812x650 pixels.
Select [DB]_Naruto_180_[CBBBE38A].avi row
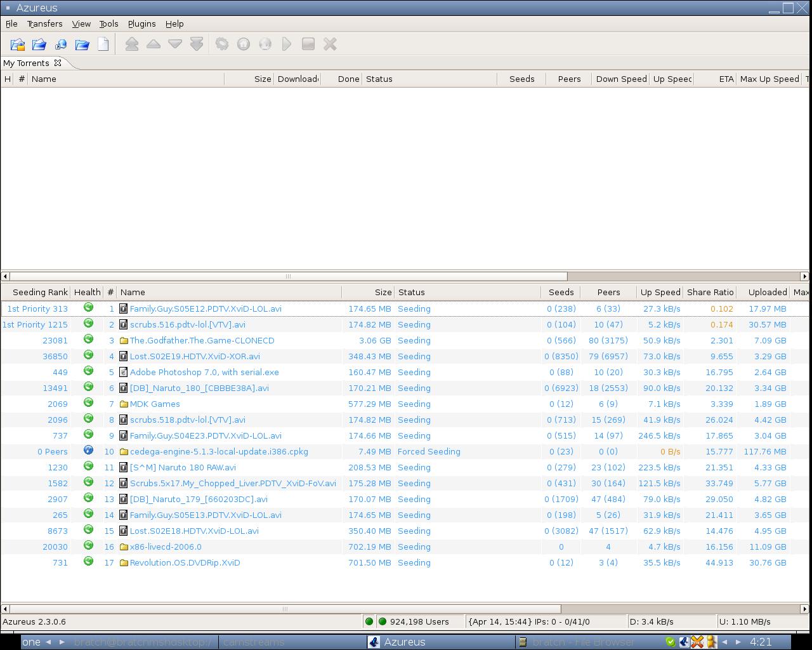[405, 388]
